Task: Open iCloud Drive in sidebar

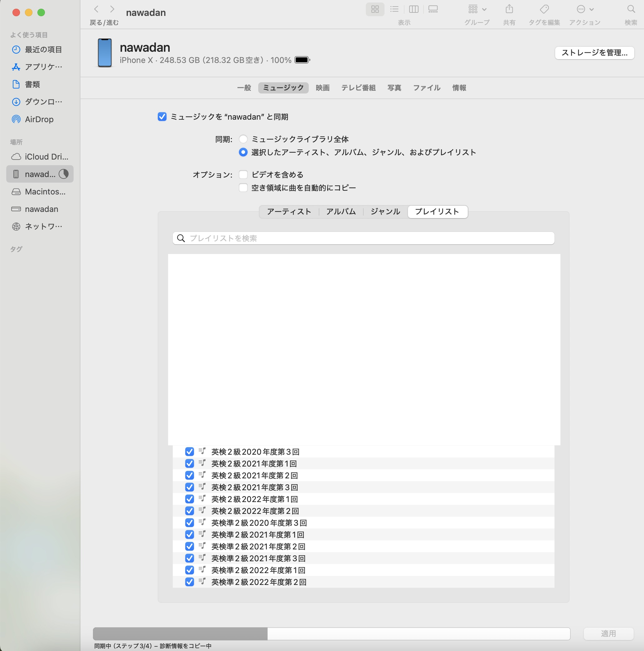Action: pos(40,157)
